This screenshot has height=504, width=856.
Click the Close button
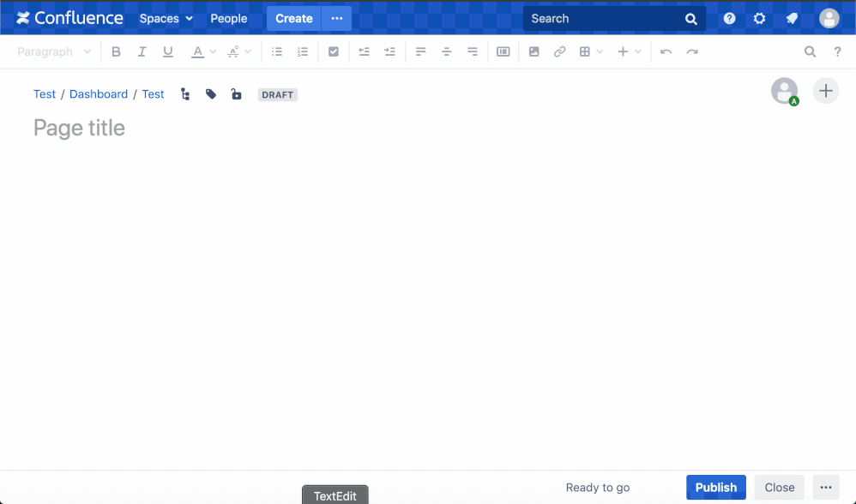779,487
